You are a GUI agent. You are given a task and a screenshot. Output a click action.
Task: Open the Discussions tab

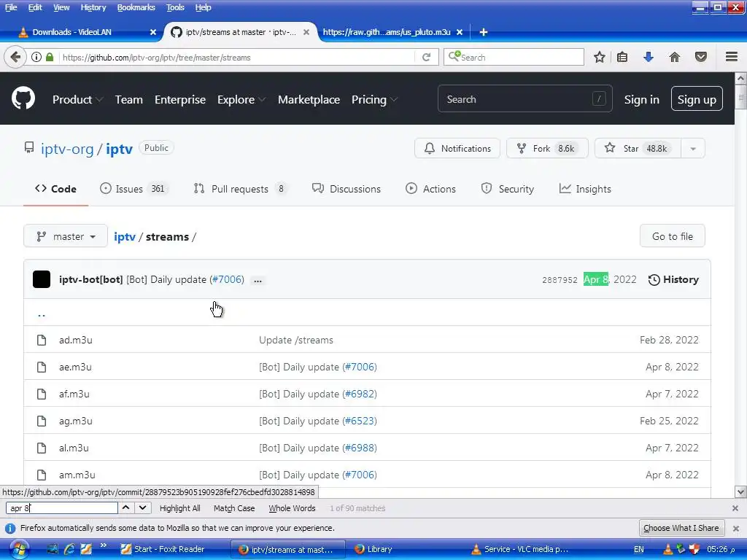click(x=347, y=189)
